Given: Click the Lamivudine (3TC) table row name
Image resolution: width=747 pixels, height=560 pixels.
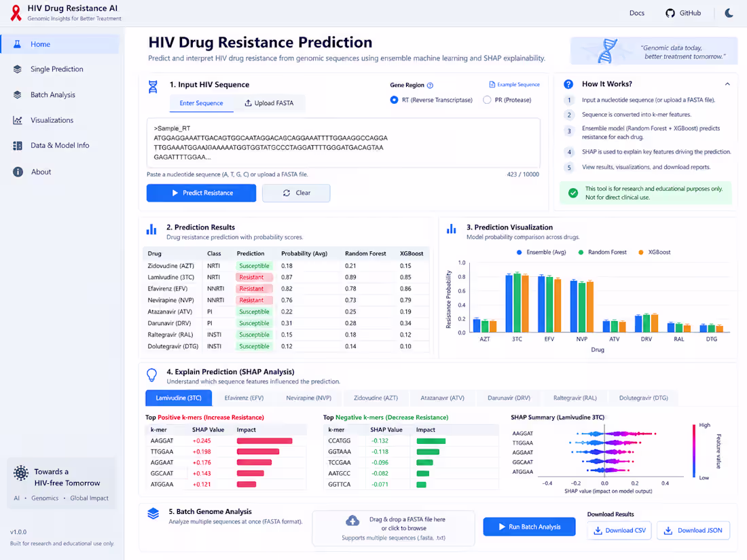Looking at the screenshot, I should pyautogui.click(x=170, y=277).
